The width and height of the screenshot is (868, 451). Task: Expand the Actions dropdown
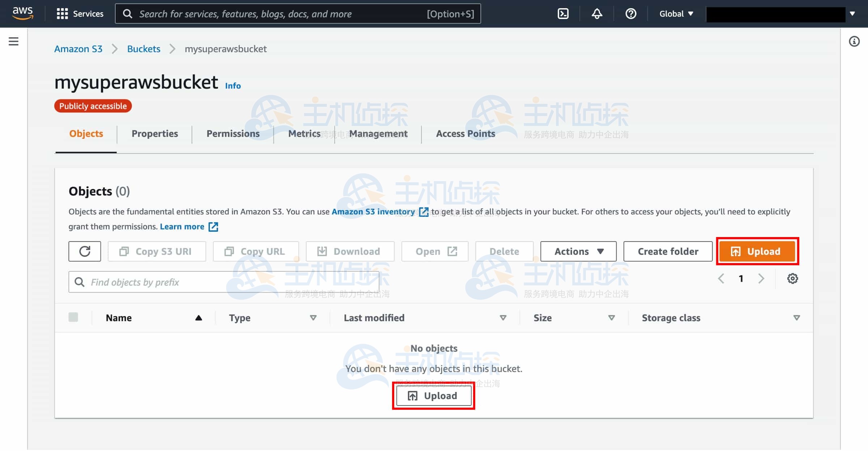tap(578, 251)
